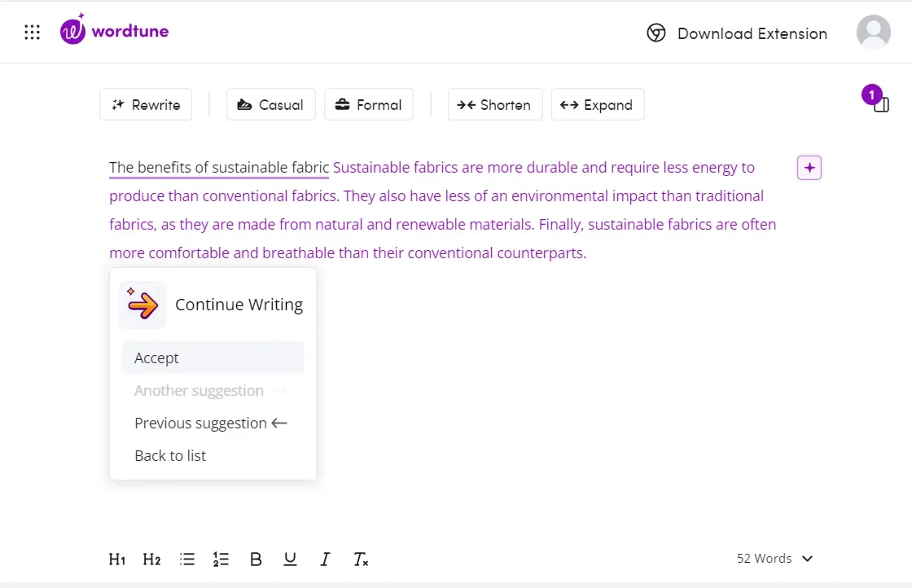Screen dimensions: 912x588
Task: Toggle bold formatting
Action: pos(256,559)
